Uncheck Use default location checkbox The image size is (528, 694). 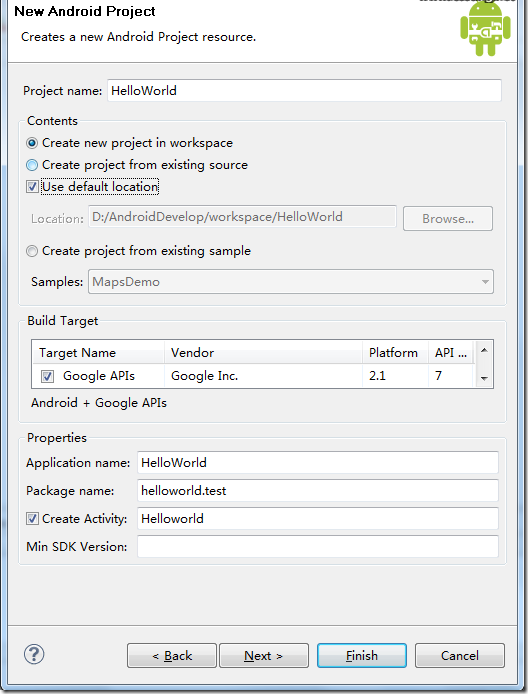point(32,186)
